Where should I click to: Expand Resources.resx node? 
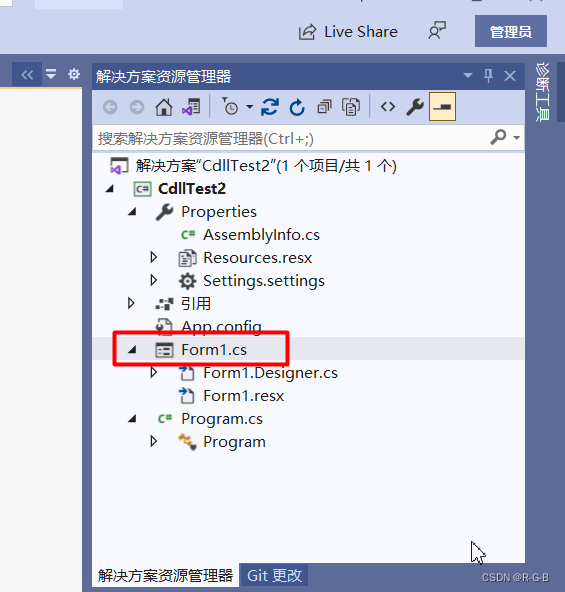(153, 257)
